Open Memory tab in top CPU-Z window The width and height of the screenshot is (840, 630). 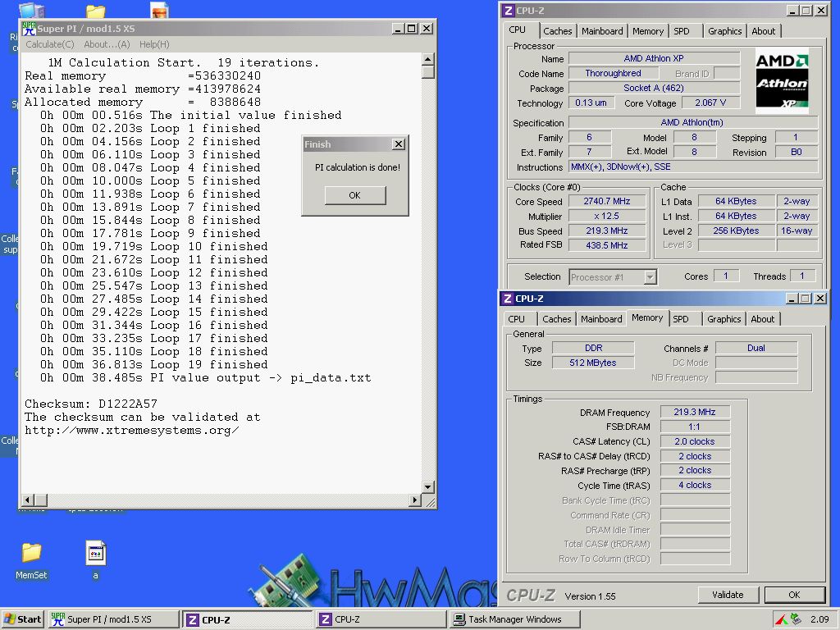point(648,31)
